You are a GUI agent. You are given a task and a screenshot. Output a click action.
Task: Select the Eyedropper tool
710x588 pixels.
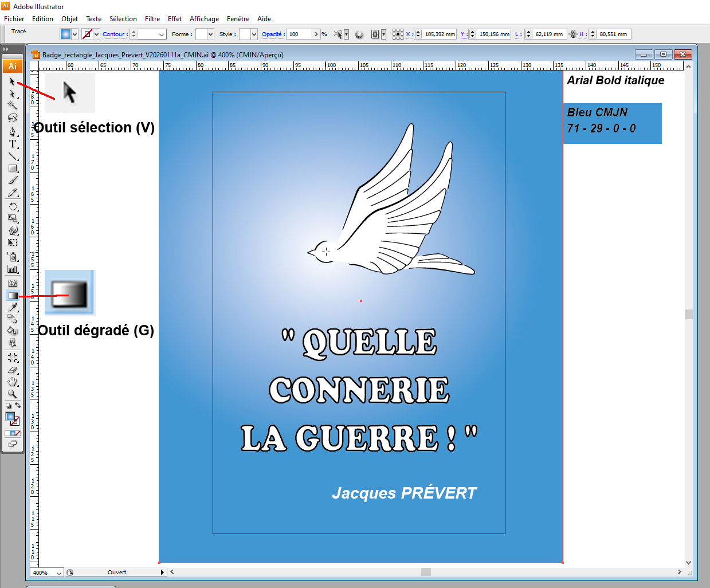[12, 307]
